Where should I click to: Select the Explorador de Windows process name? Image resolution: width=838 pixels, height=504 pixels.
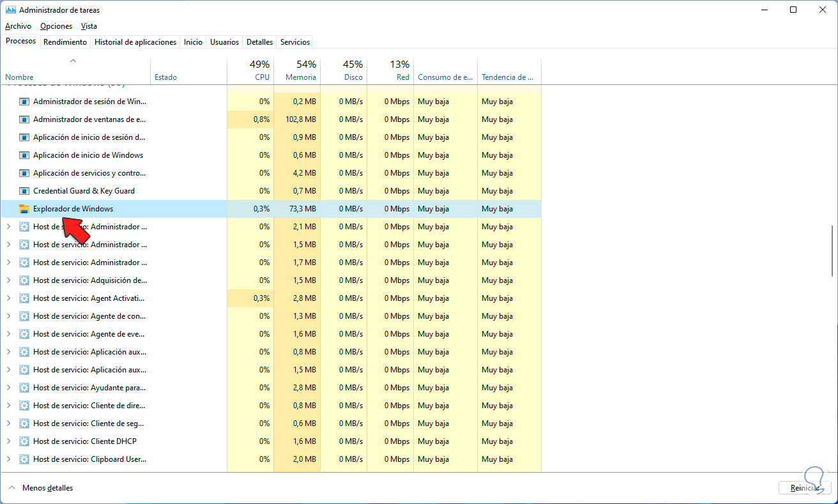[73, 209]
